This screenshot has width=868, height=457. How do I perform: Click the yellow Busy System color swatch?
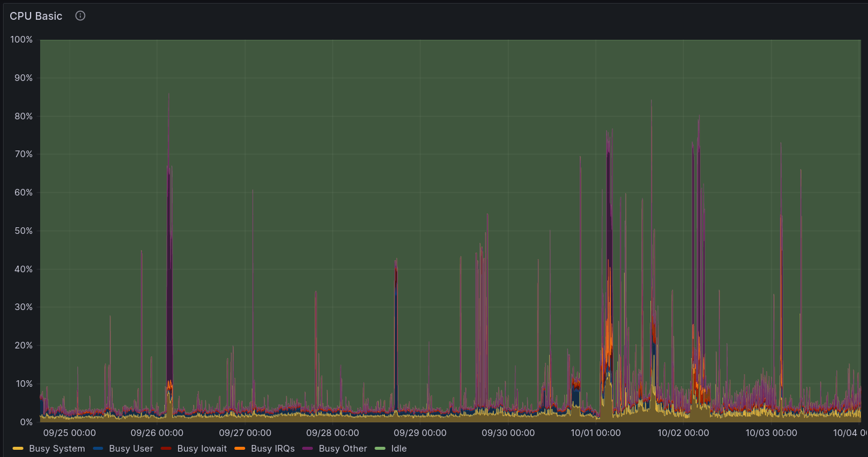point(18,449)
